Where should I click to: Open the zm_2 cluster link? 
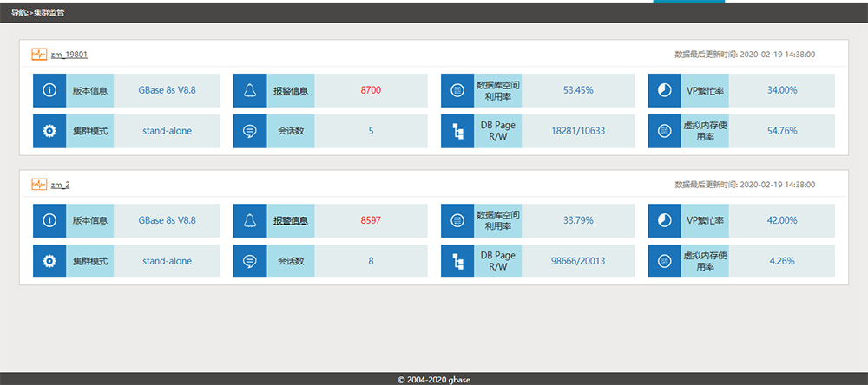click(60, 185)
